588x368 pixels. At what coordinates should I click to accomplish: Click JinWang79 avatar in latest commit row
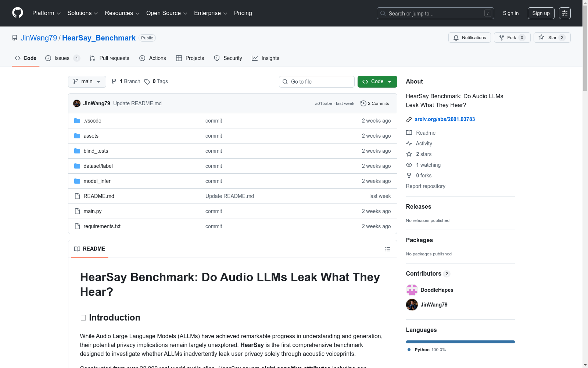(77, 103)
